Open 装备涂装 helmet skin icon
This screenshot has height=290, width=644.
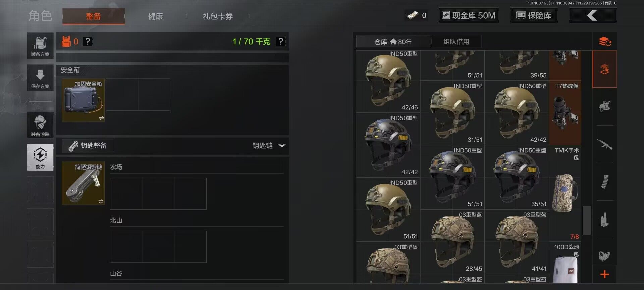40,125
